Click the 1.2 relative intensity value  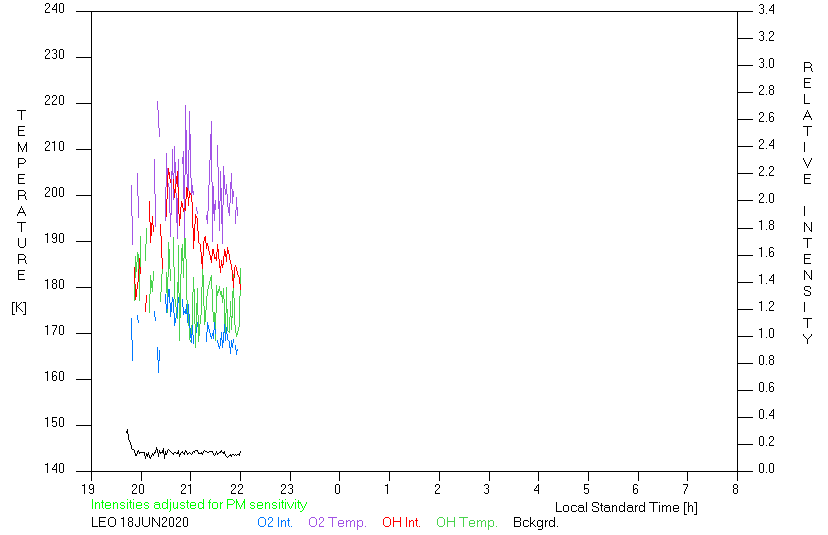(x=766, y=306)
